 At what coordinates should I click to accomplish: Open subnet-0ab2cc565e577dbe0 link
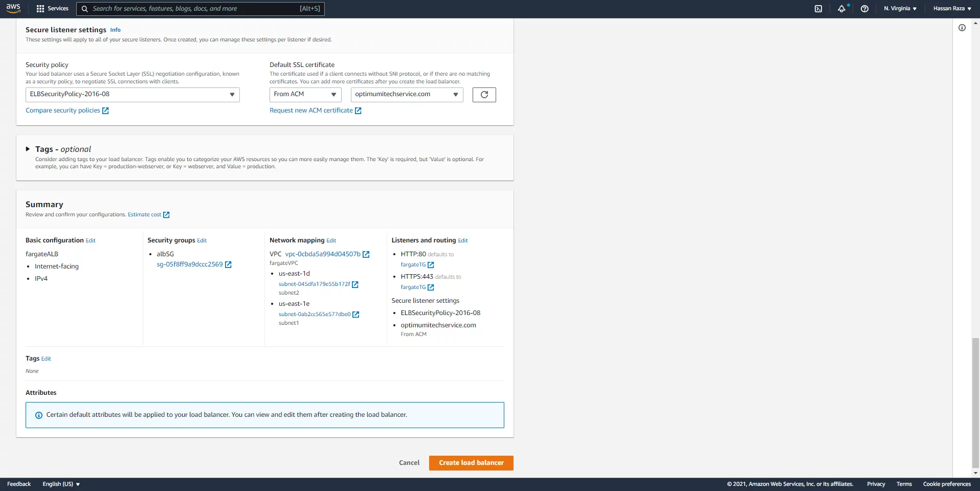coord(315,315)
